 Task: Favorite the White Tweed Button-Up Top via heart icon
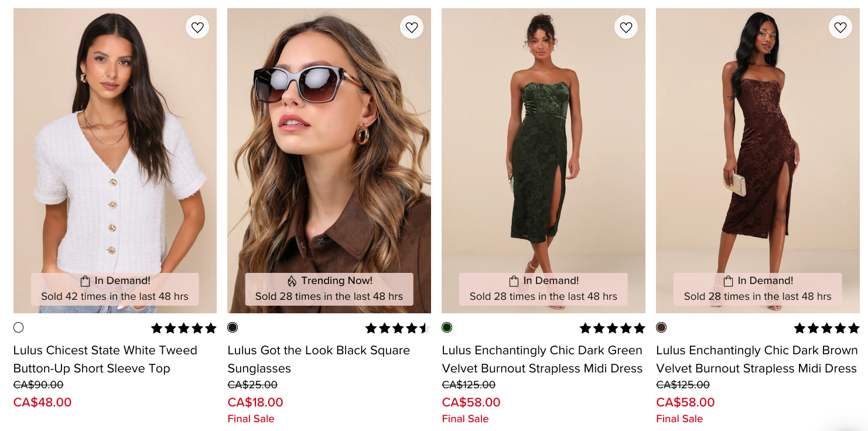click(197, 27)
